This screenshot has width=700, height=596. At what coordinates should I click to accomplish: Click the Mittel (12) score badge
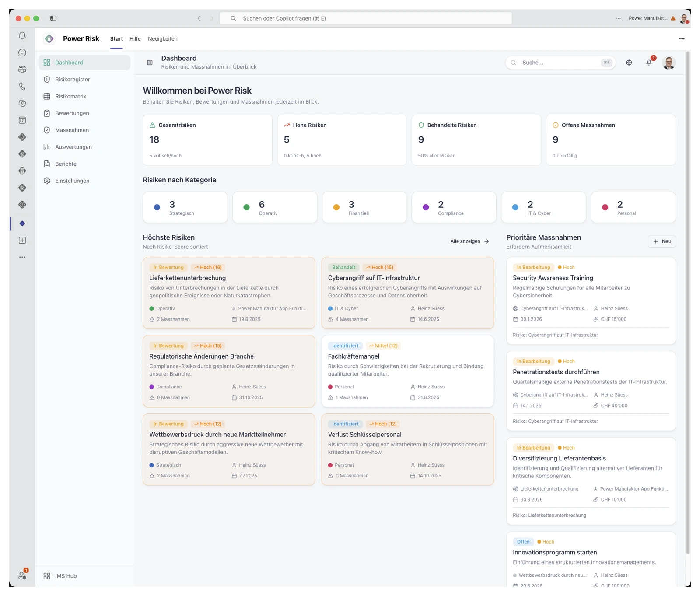[383, 345]
